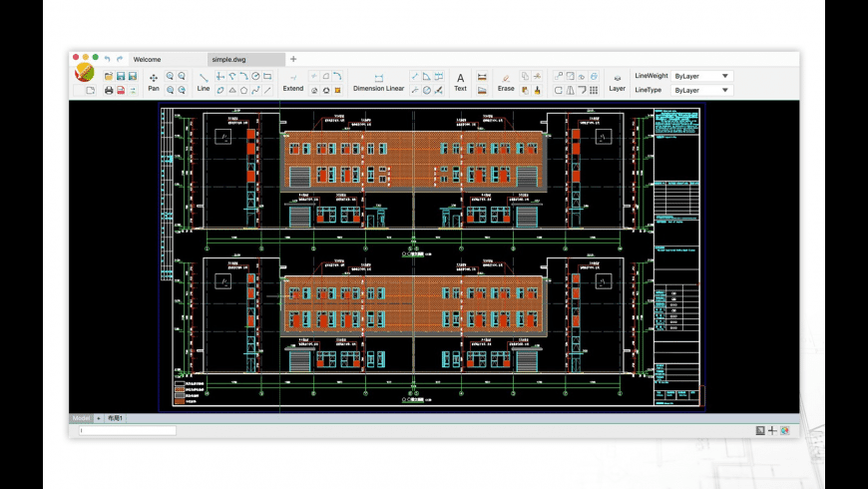Select the arc fillet tool

pos(337,76)
